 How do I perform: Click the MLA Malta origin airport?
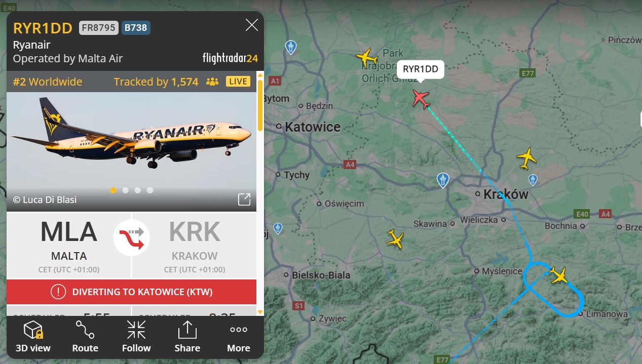click(68, 246)
